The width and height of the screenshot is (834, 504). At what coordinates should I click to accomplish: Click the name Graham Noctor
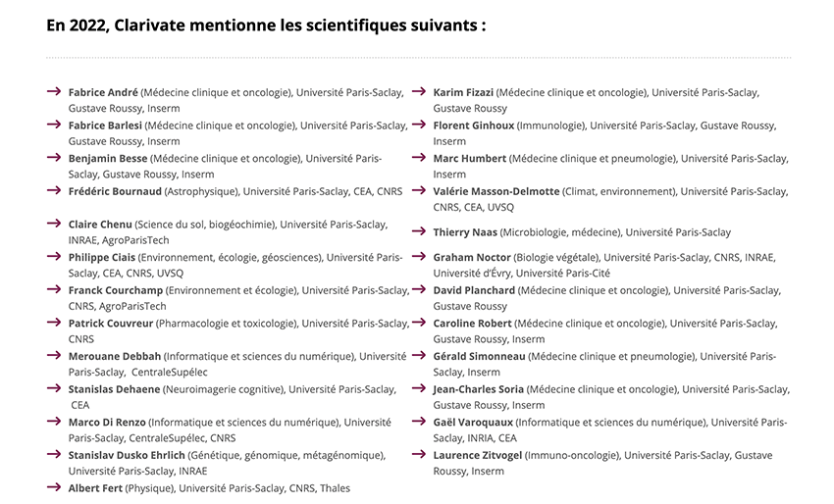click(472, 257)
